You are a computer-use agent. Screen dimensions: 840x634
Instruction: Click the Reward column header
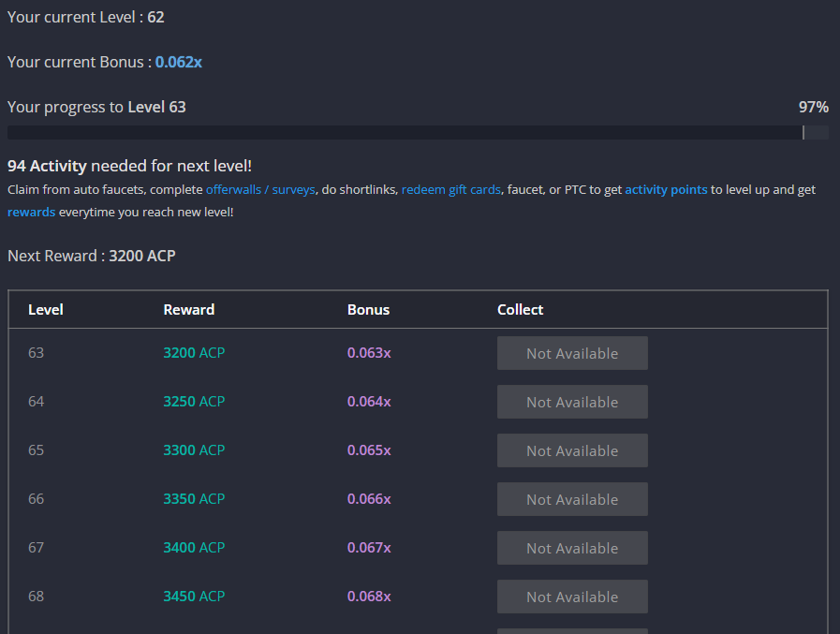(188, 310)
